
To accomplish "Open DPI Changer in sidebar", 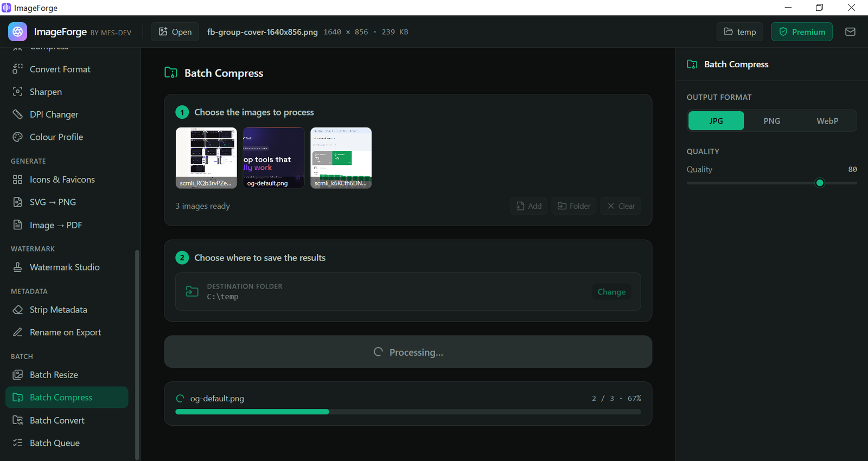I will click(67, 114).
